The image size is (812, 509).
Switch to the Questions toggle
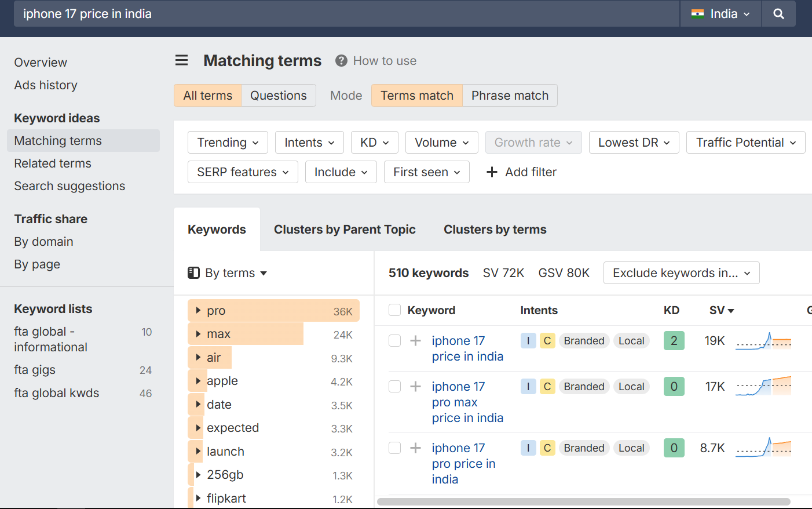point(279,96)
